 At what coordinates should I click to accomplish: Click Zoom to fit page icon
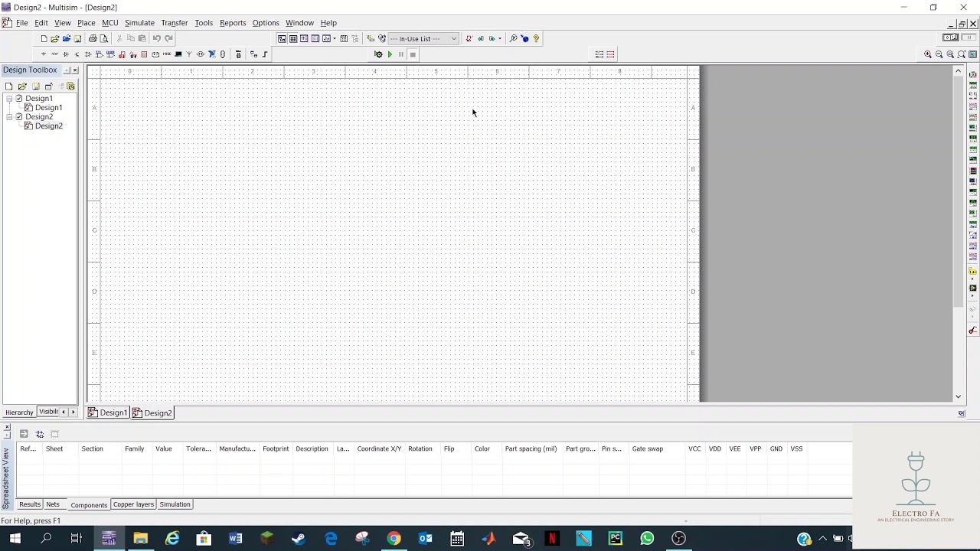click(x=962, y=54)
